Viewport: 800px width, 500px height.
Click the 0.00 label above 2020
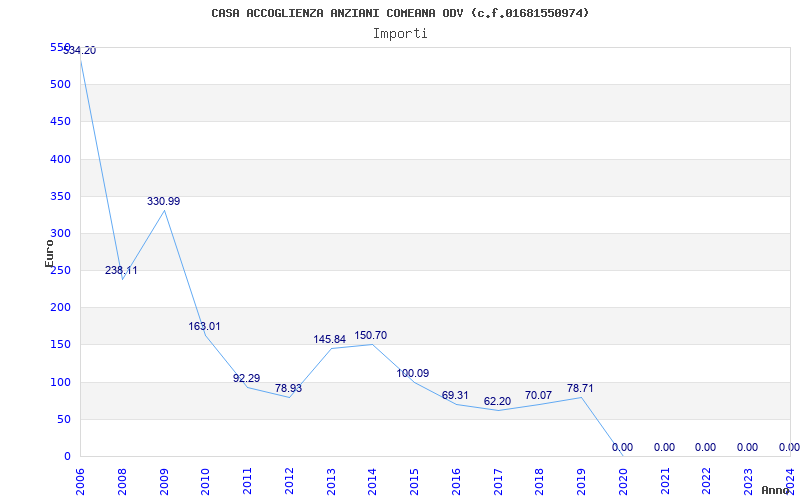[622, 447]
